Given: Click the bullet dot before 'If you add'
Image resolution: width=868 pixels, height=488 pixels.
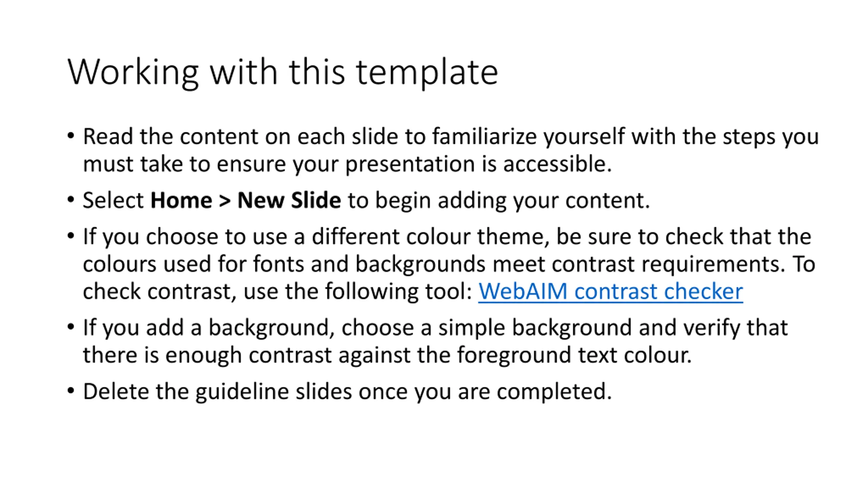Looking at the screenshot, I should 71,327.
